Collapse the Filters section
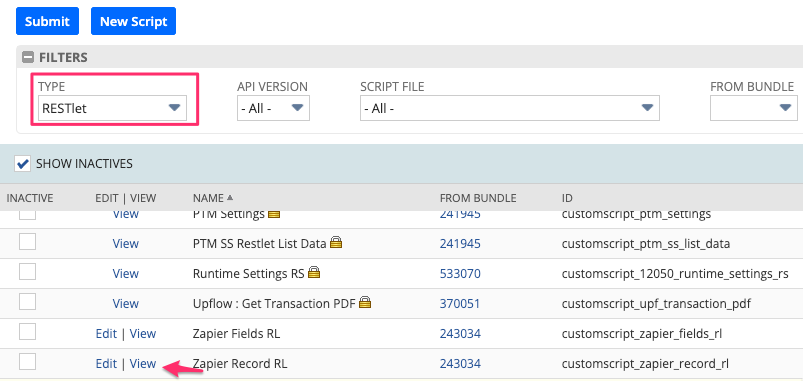 point(28,57)
